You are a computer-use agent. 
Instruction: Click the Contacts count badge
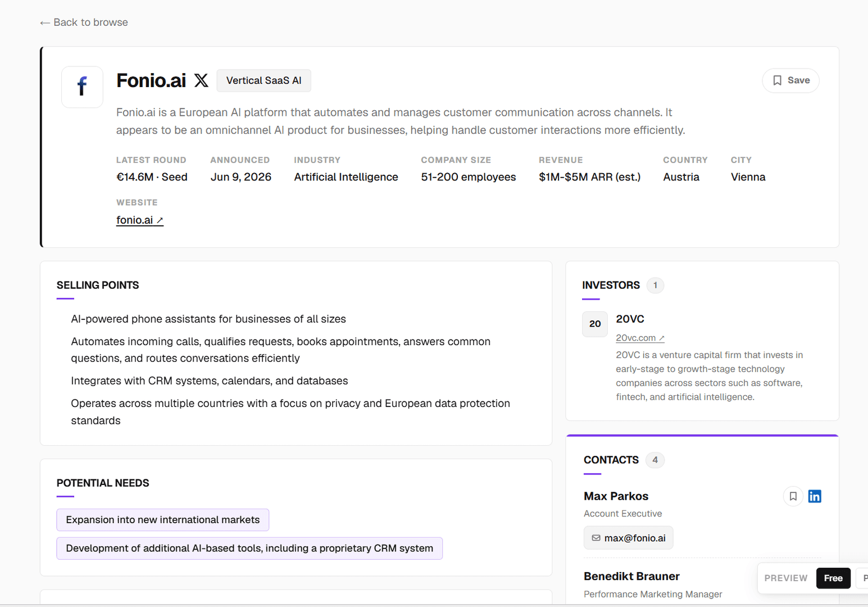[x=655, y=460]
